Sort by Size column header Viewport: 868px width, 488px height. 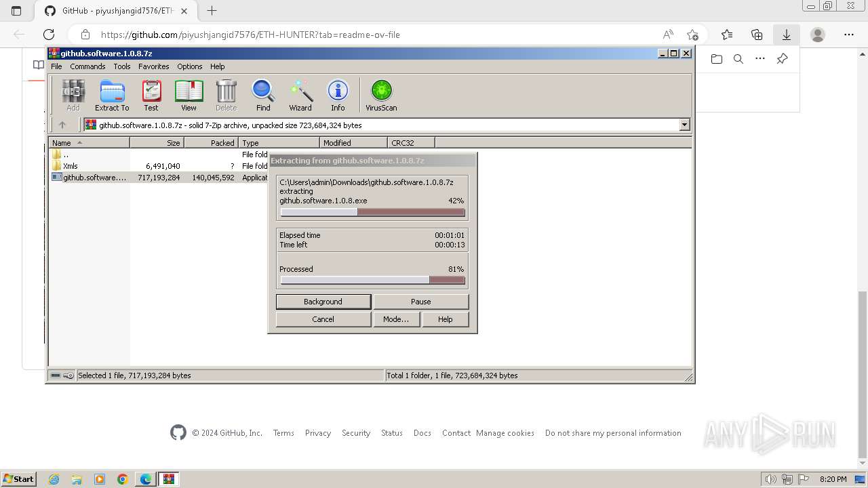click(x=157, y=142)
